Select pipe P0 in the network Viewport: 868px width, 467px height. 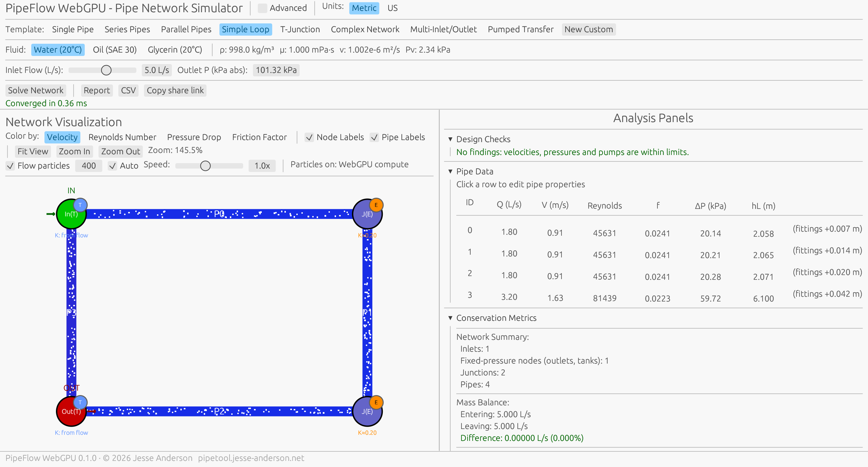click(x=219, y=214)
